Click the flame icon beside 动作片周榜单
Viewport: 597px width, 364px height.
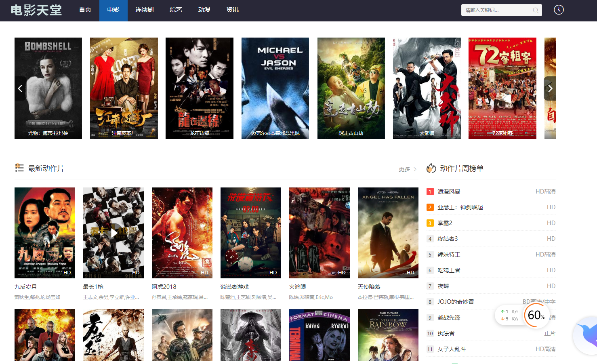click(x=431, y=168)
